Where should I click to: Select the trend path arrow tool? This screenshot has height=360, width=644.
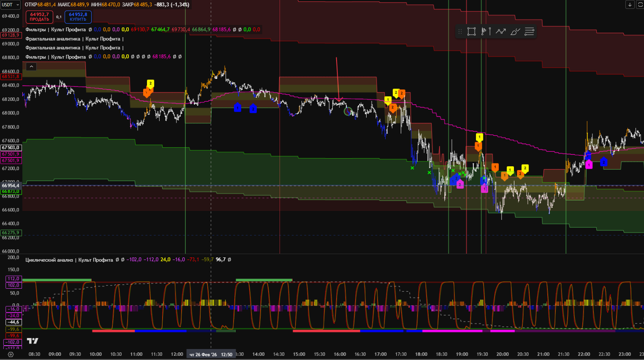coord(500,32)
